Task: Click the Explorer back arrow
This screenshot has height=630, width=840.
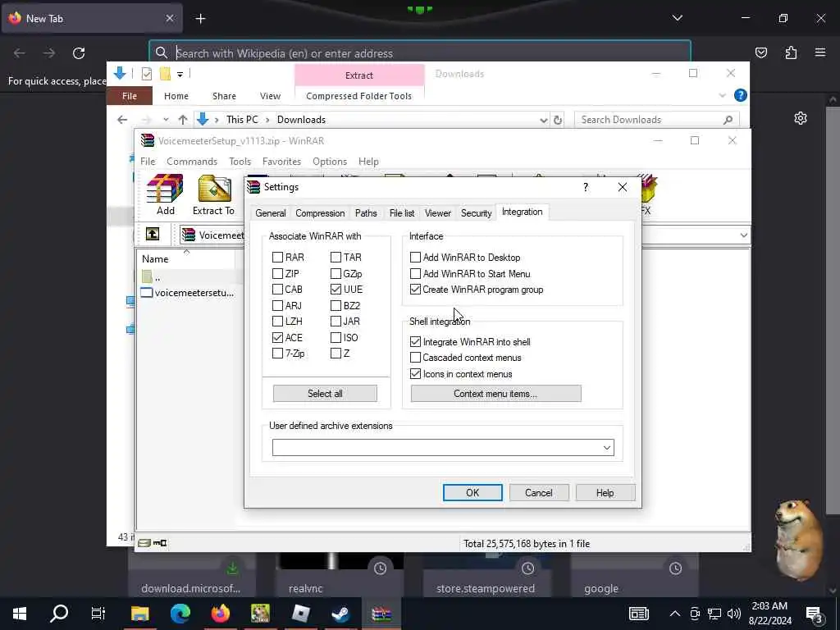Action: 122,120
